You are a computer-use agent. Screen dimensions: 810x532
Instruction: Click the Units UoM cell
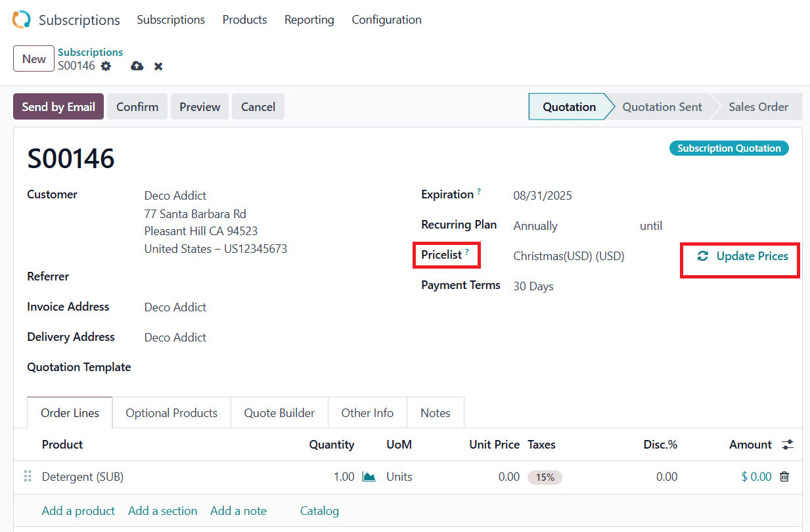tap(399, 477)
